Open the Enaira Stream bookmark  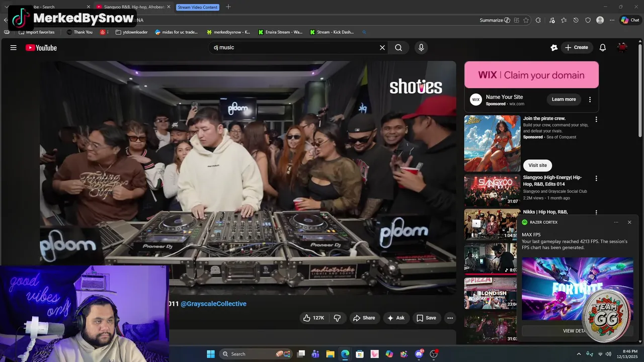point(280,32)
